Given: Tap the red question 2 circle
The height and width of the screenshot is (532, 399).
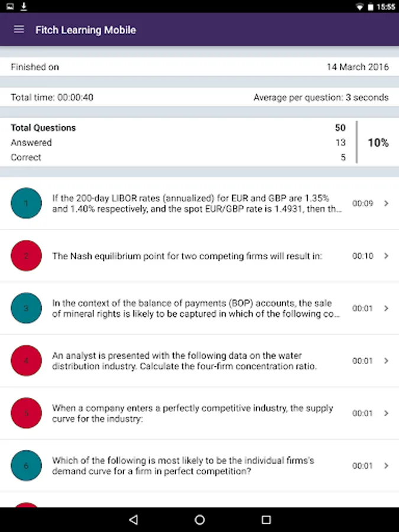Looking at the screenshot, I should tap(26, 256).
